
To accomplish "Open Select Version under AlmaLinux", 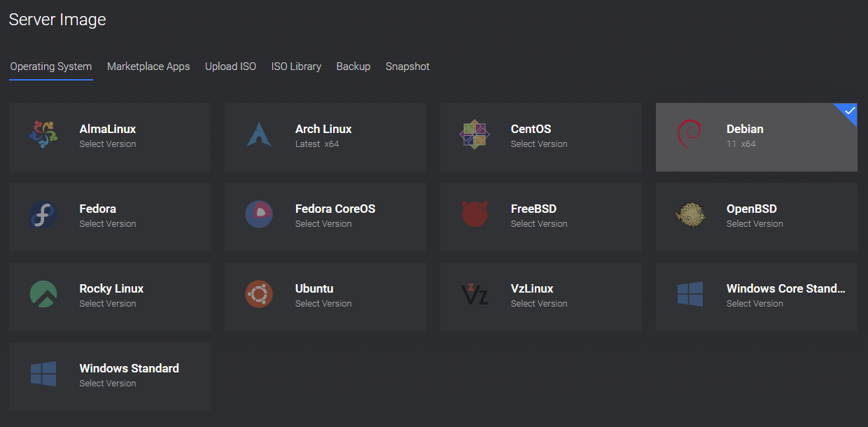I will pos(108,144).
